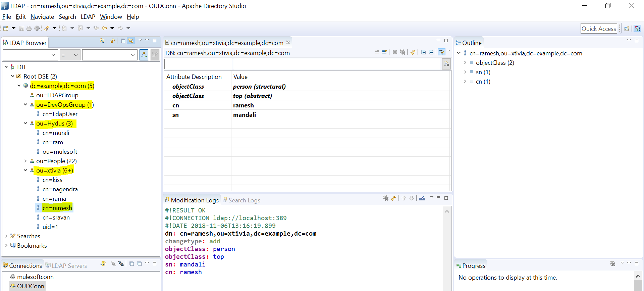Click the Quick Access button
The image size is (644, 291).
(599, 29)
